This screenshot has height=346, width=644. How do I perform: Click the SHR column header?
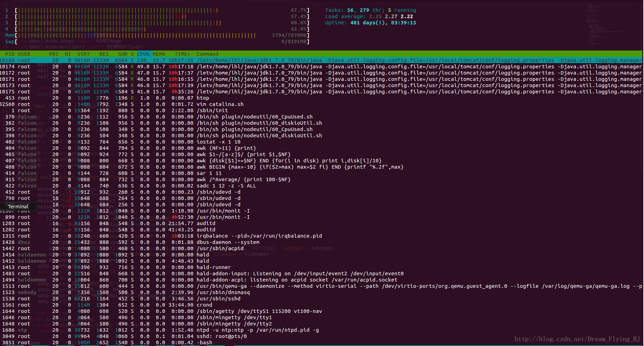(x=123, y=54)
